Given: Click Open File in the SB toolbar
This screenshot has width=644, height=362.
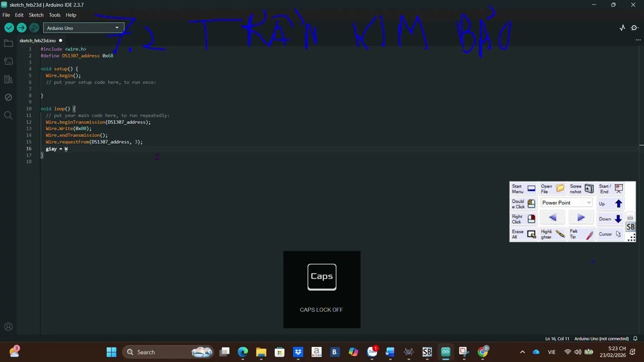Looking at the screenshot, I should click(552, 189).
